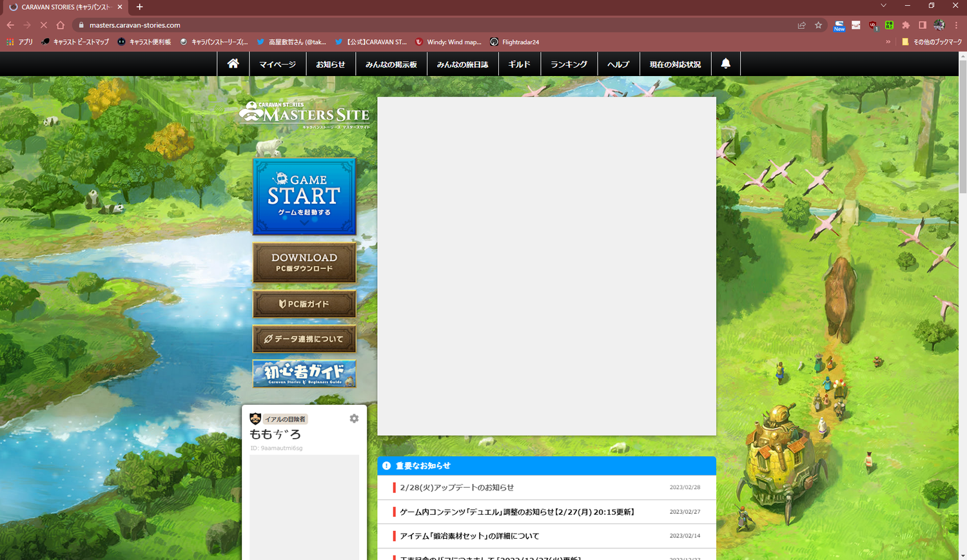Go back in browser history

click(x=10, y=25)
